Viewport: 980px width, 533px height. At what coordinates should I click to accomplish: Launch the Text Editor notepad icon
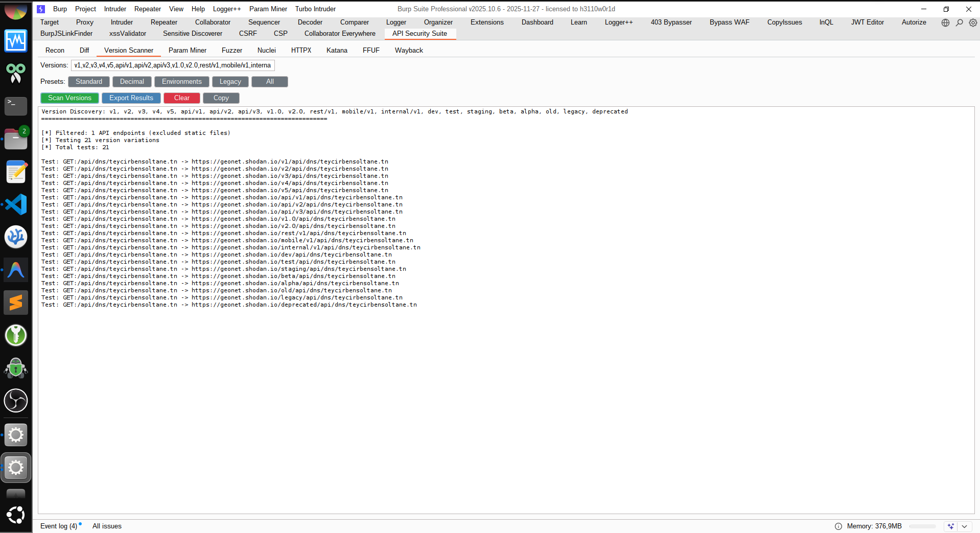tap(16, 172)
